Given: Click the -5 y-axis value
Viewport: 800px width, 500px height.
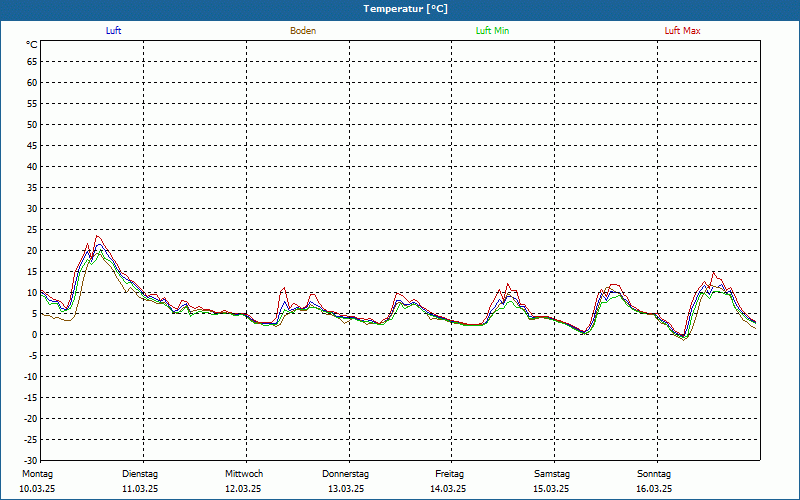Looking at the screenshot, I should 33,356.
